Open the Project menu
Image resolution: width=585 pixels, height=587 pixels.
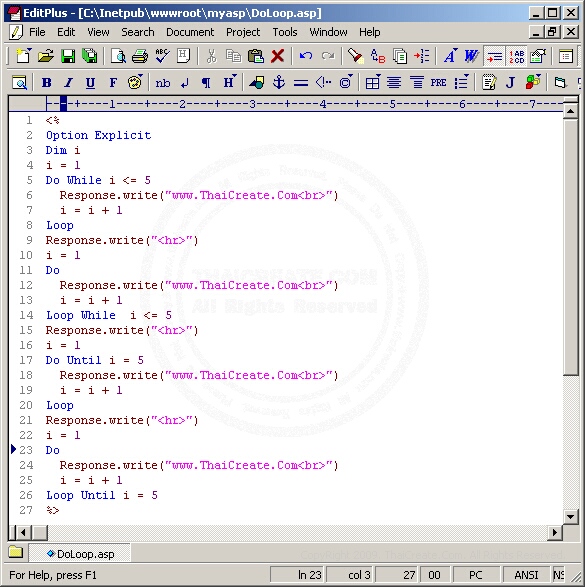(x=243, y=32)
